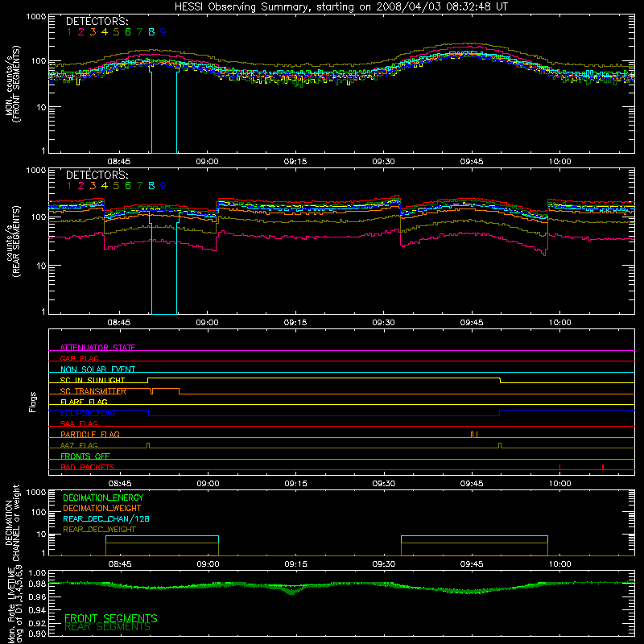Viewport: 644px width, 644px height.
Task: Click the REAR_DEC_WEIGHT legend entry
Action: [x=99, y=530]
